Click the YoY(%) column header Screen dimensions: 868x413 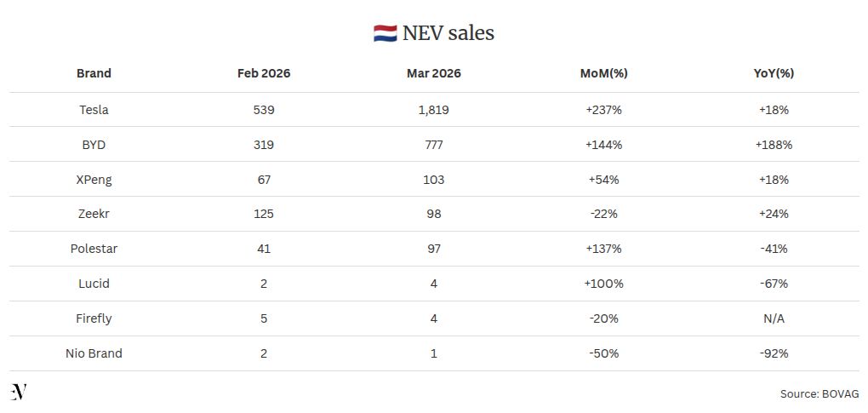click(x=774, y=73)
